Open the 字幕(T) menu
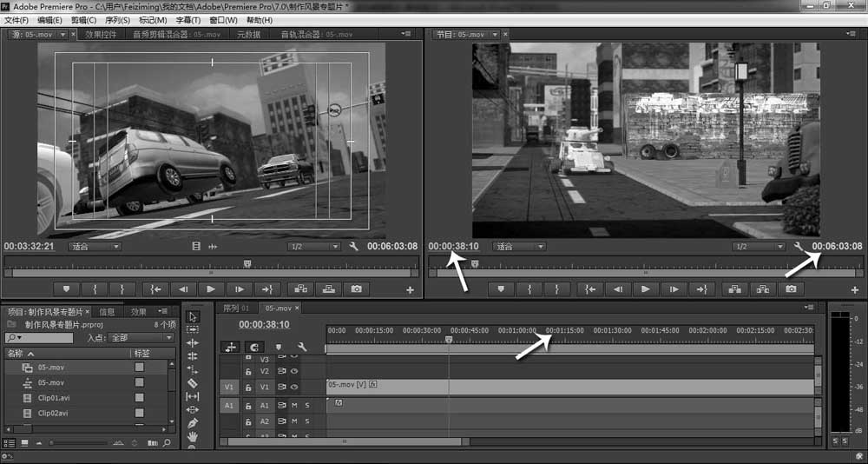Image resolution: width=868 pixels, height=464 pixels. pos(188,20)
